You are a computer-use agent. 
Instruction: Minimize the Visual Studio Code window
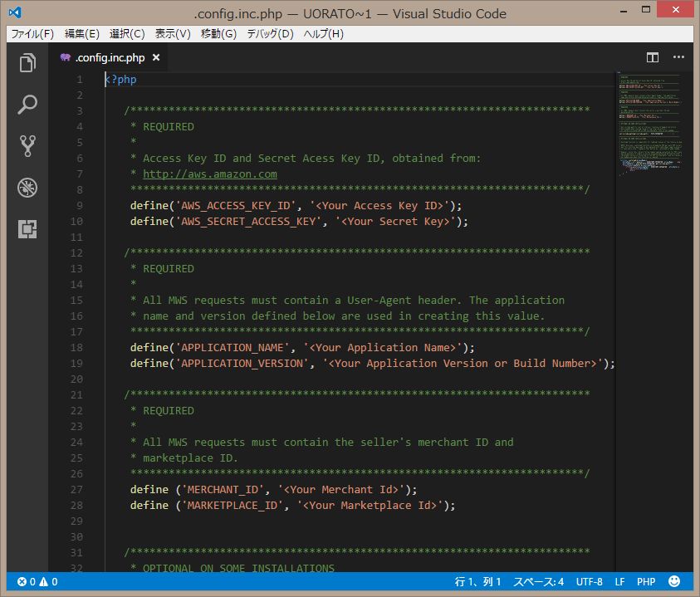pos(624,10)
